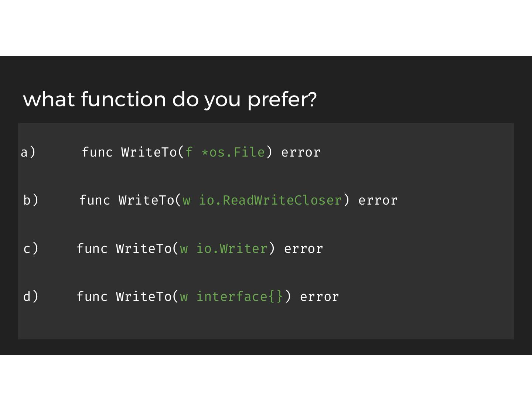Click the "io.Writer" parameter type
The width and height of the screenshot is (532, 411).
click(232, 249)
